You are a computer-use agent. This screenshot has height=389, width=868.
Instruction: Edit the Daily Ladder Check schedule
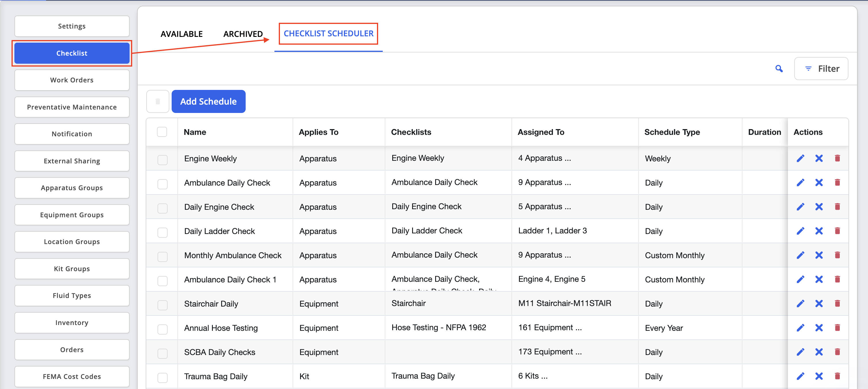point(800,231)
